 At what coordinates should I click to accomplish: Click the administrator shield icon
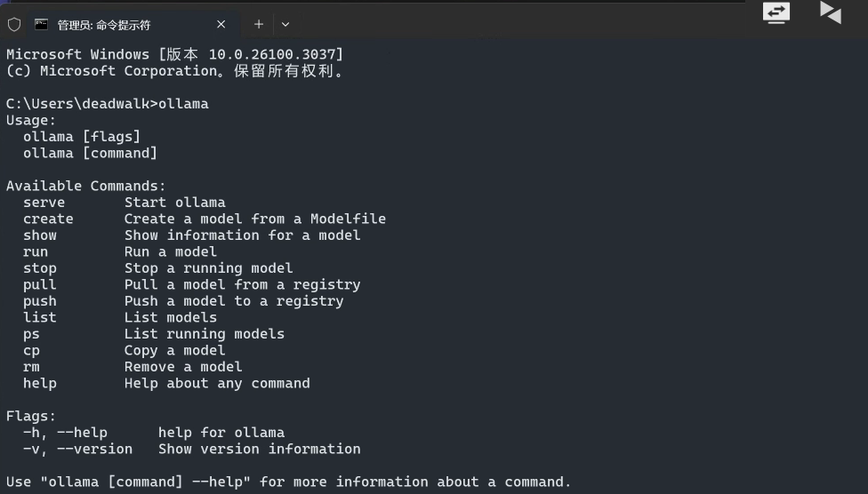(14, 25)
